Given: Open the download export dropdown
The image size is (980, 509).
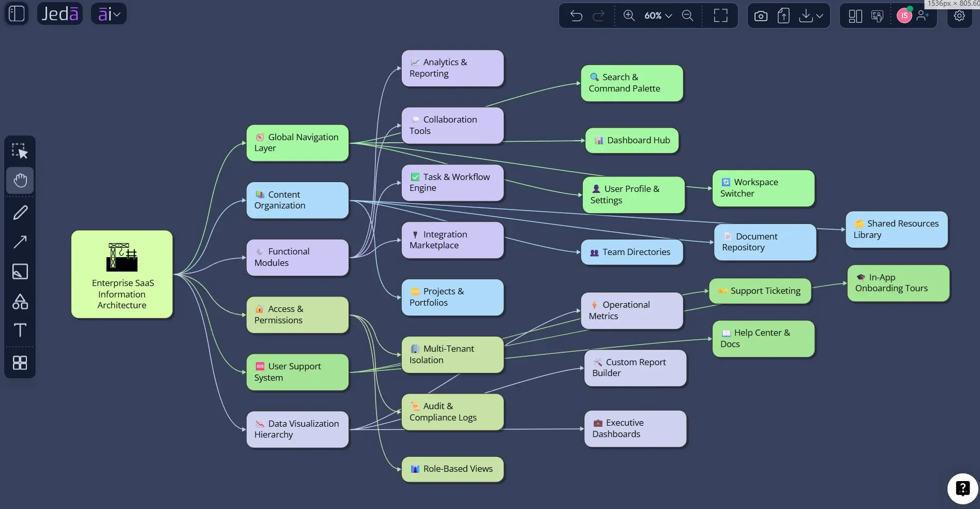Looking at the screenshot, I should pos(811,16).
